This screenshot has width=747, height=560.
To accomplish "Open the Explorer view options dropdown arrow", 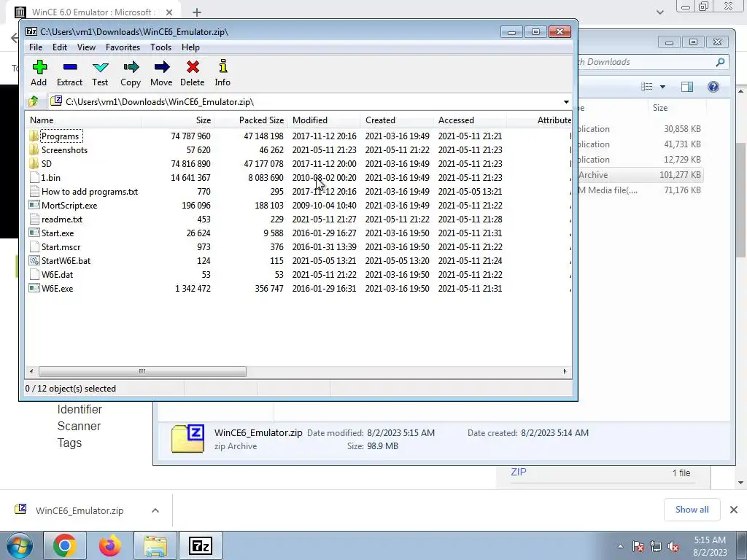I will tap(662, 87).
